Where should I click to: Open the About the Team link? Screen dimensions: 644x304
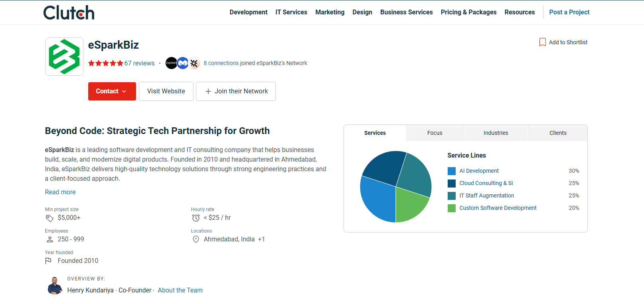point(180,290)
